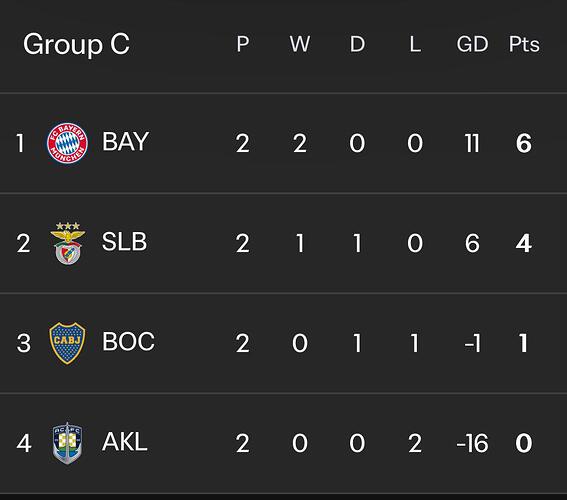
Task: Click Auckland's -16 goal difference
Action: (x=472, y=443)
